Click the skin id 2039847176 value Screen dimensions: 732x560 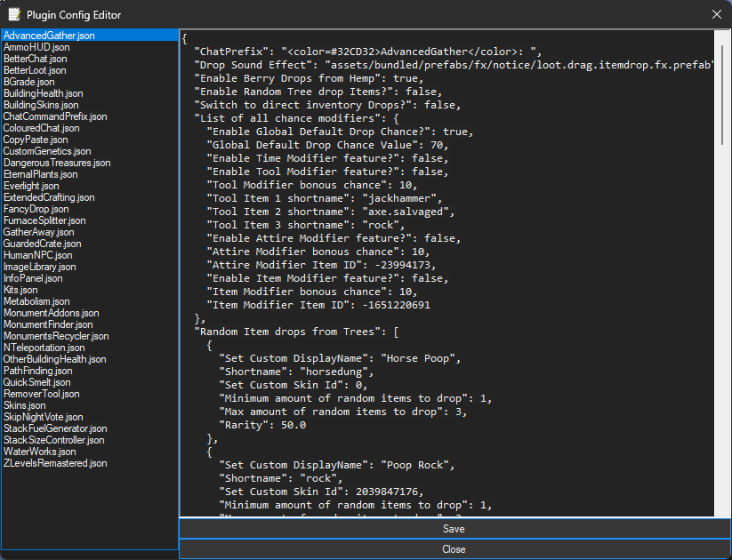(387, 492)
